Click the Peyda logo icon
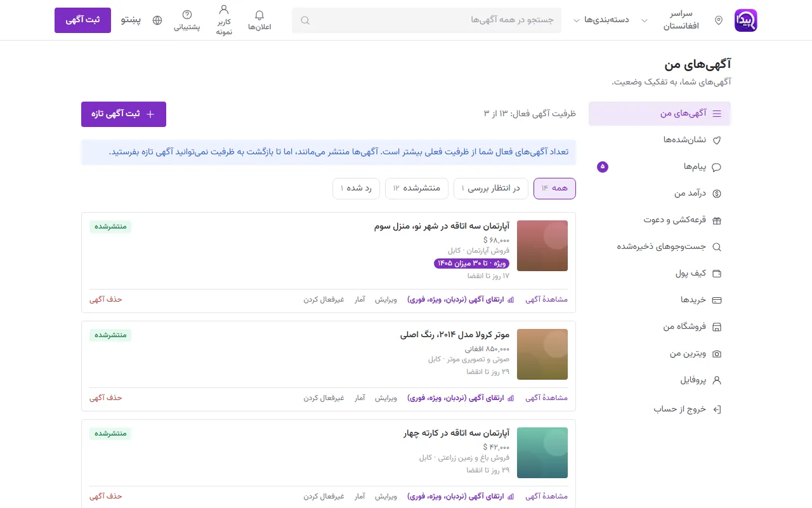 [745, 20]
